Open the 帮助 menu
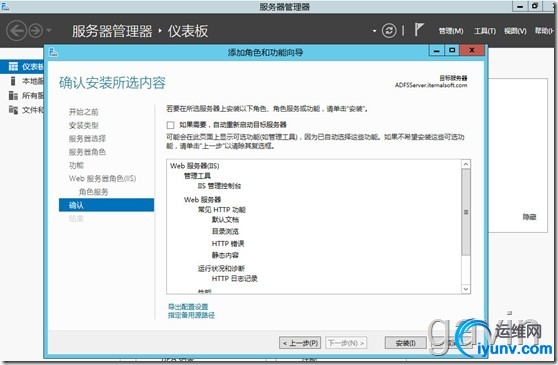 pos(544,31)
